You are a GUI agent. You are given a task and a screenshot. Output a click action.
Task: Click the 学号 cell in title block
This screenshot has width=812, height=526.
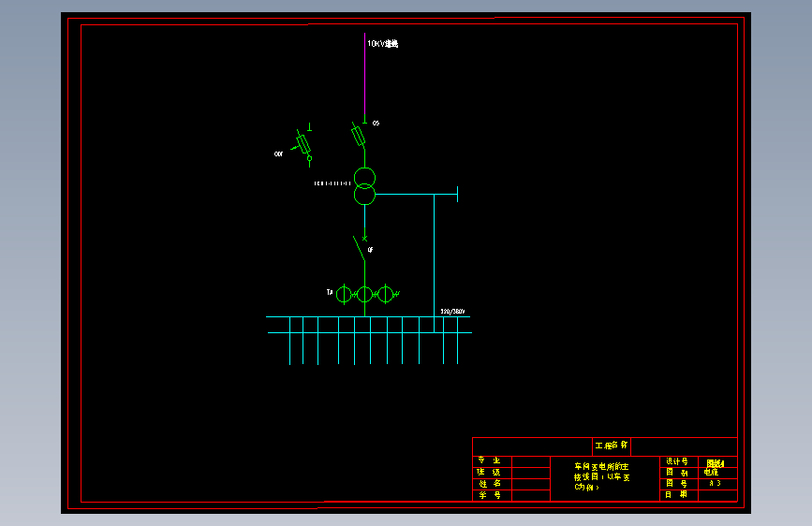[x=492, y=495]
